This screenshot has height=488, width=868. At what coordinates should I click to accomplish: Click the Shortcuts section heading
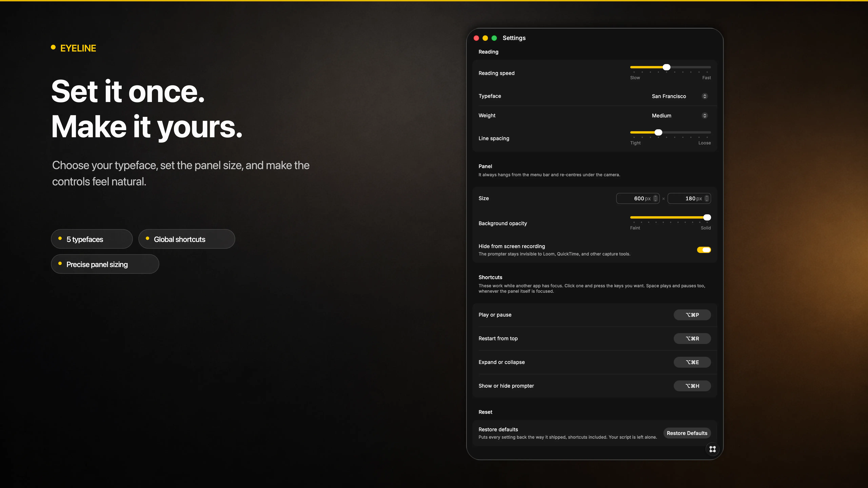point(490,277)
